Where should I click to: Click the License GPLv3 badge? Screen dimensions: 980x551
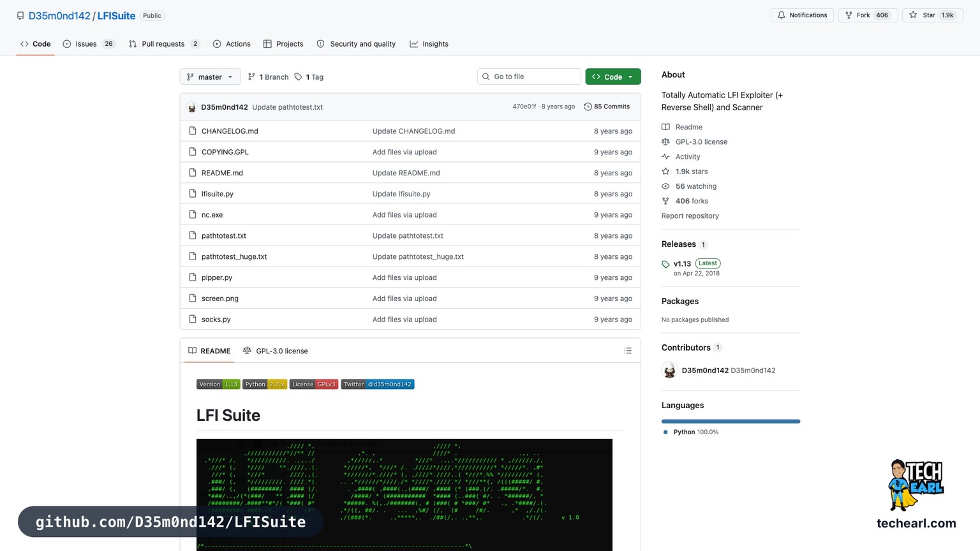(x=314, y=384)
